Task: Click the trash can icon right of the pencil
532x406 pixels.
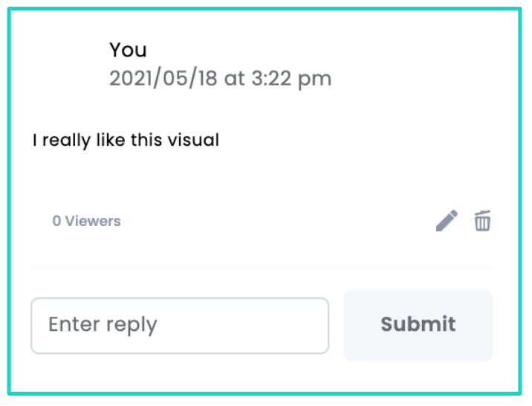Action: 482,221
